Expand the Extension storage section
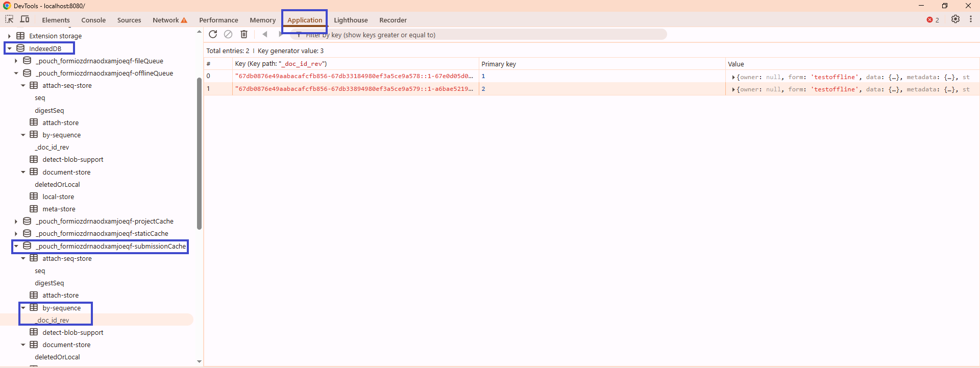The height and width of the screenshot is (368, 980). [9, 36]
